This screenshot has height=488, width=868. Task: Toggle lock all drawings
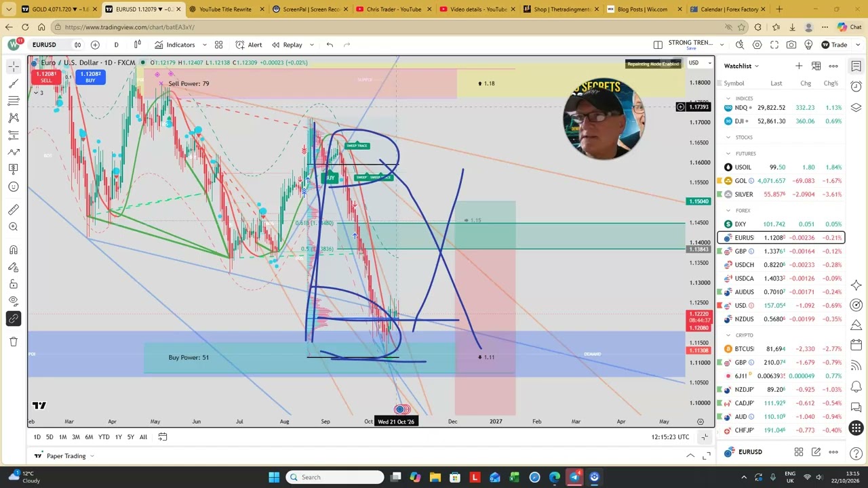pos(14,284)
